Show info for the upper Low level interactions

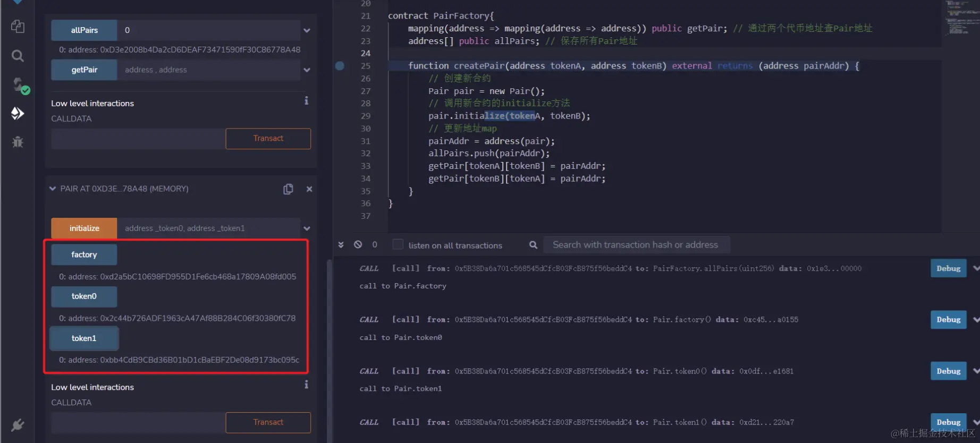point(306,101)
